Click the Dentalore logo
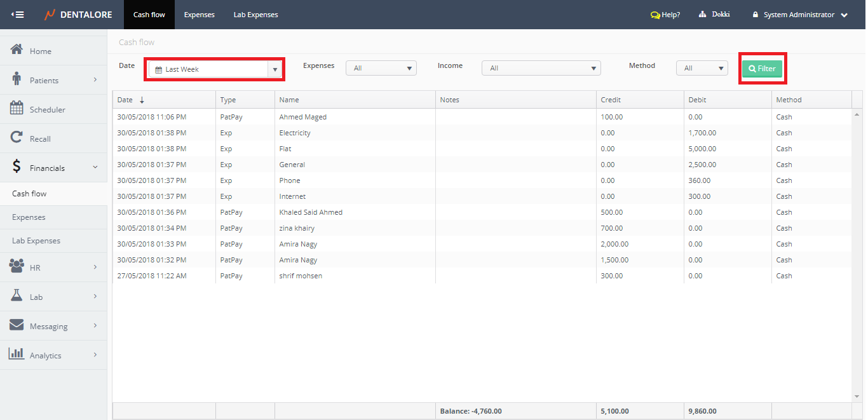The height and width of the screenshot is (420, 868). point(78,15)
